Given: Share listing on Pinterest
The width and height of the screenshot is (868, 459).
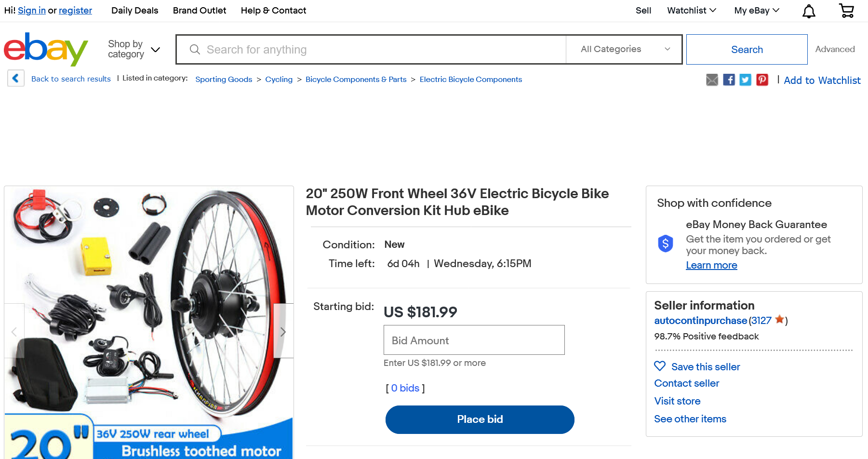Looking at the screenshot, I should tap(762, 80).
